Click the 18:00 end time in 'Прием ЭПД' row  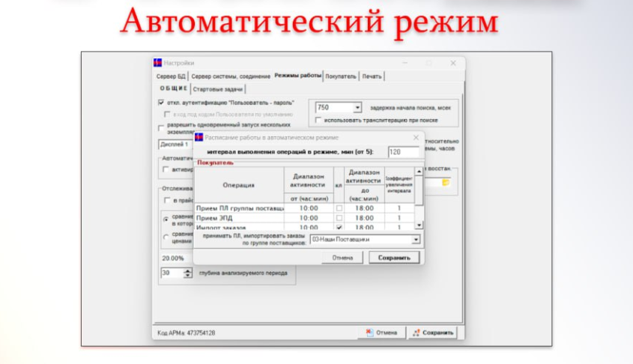[364, 218]
